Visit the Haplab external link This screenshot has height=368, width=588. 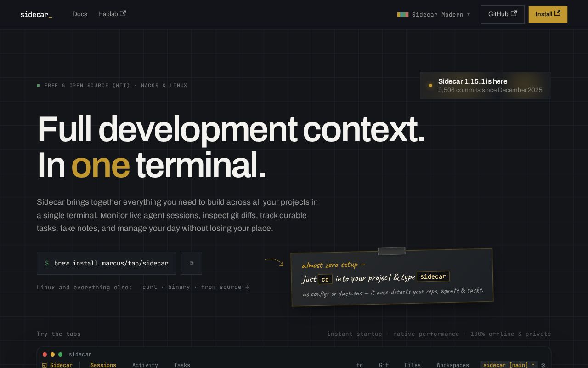pyautogui.click(x=112, y=14)
